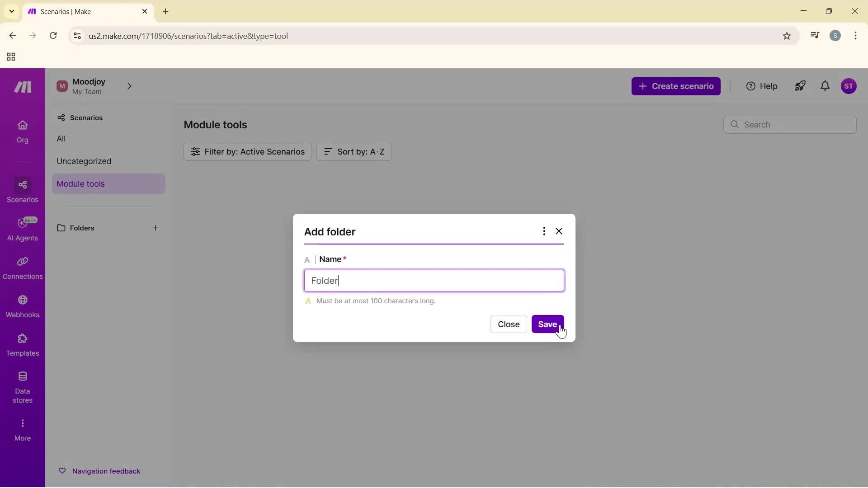The height and width of the screenshot is (488, 868).
Task: Save the new folder
Action: (547, 324)
